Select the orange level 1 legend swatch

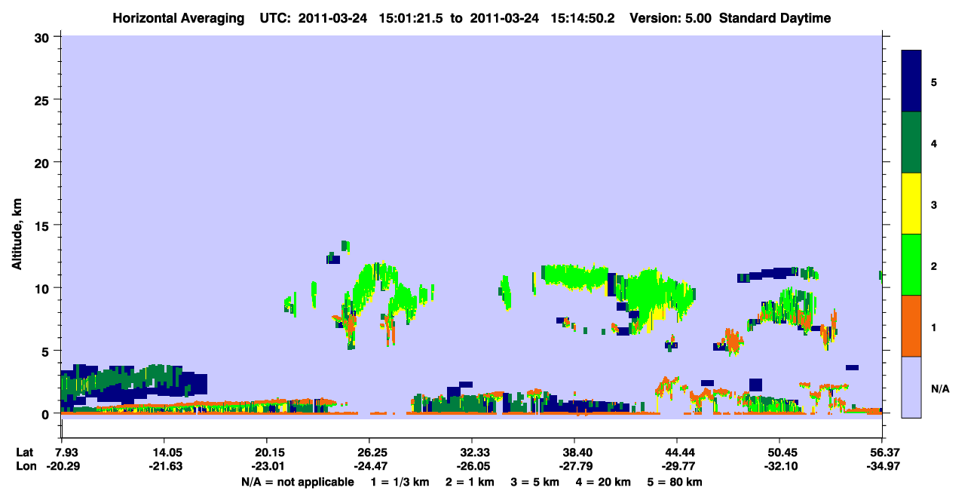click(912, 326)
